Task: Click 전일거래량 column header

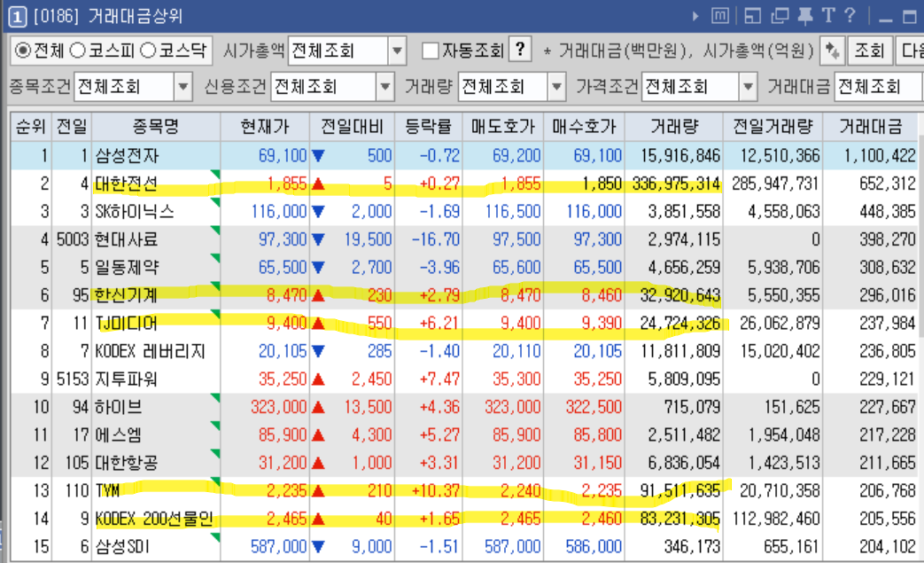Action: pos(773,126)
